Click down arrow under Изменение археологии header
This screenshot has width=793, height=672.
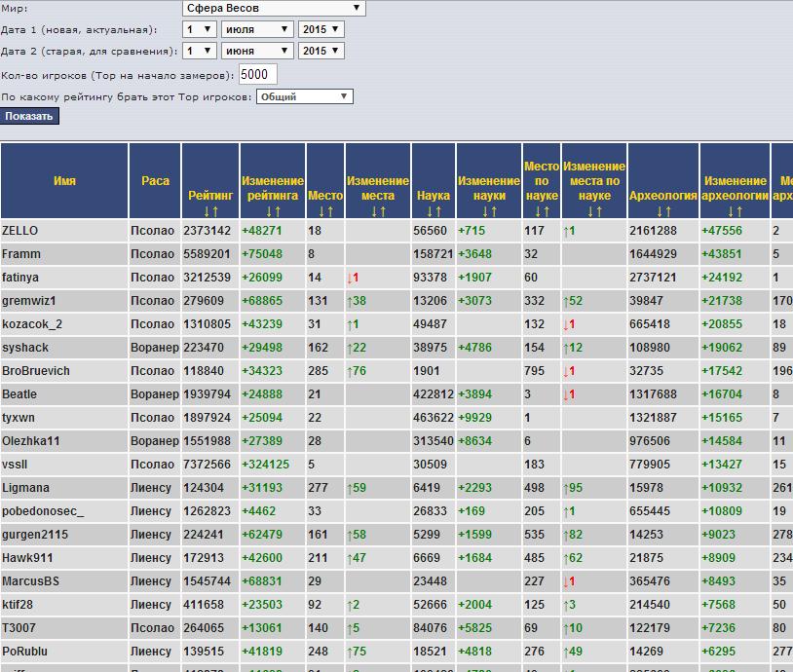click(x=729, y=211)
